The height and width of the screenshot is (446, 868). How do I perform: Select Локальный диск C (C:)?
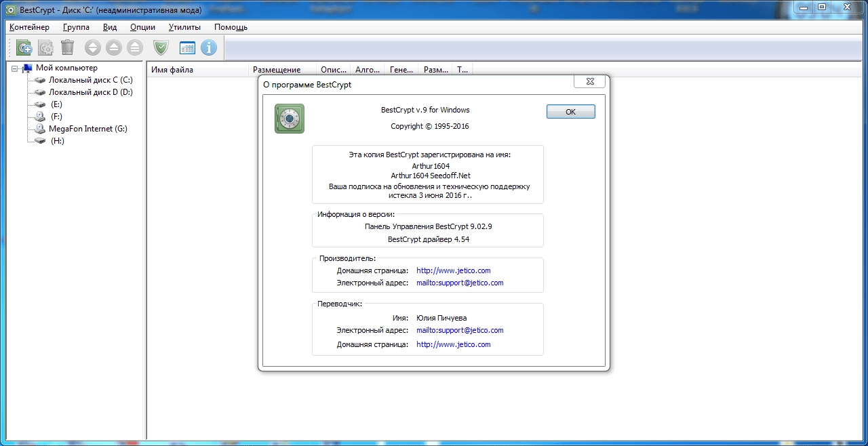[90, 80]
